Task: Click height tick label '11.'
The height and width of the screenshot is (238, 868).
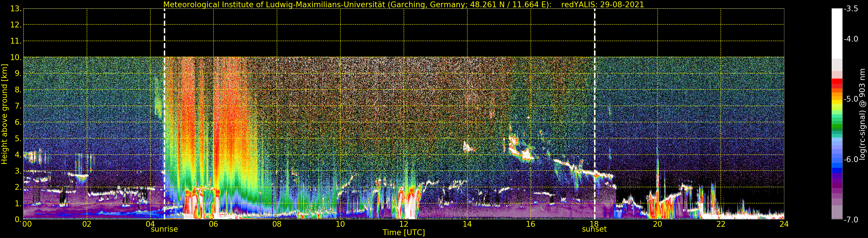Action: pos(16,41)
